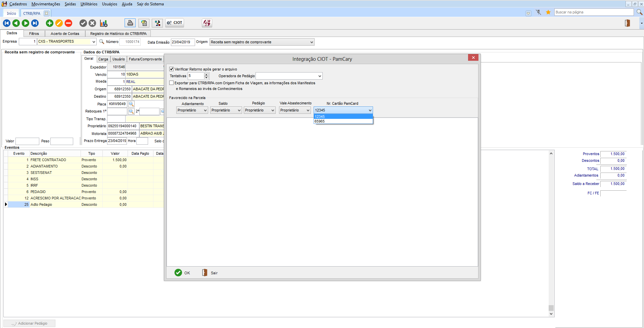Viewport: 644px width, 328px height.
Task: Click the search icon beside Empresa dropdown
Action: (x=102, y=42)
